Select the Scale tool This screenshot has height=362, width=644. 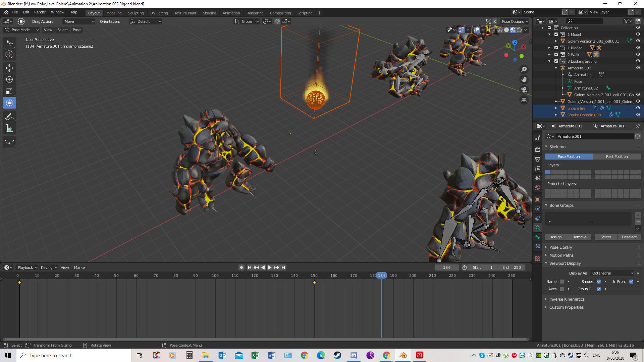(x=9, y=91)
